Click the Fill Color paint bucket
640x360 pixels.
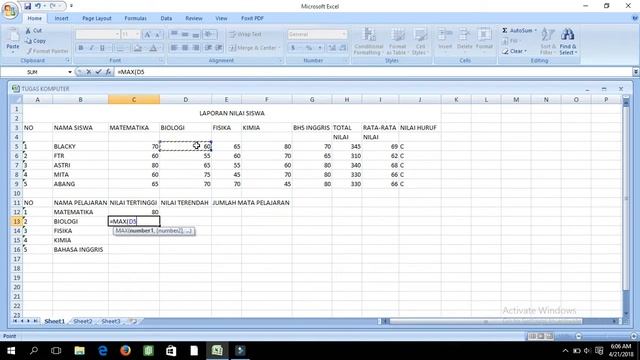pyautogui.click(x=138, y=48)
